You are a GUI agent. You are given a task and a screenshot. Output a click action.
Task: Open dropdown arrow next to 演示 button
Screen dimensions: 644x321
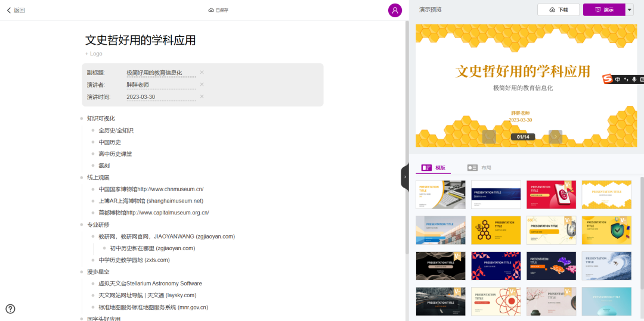[630, 10]
